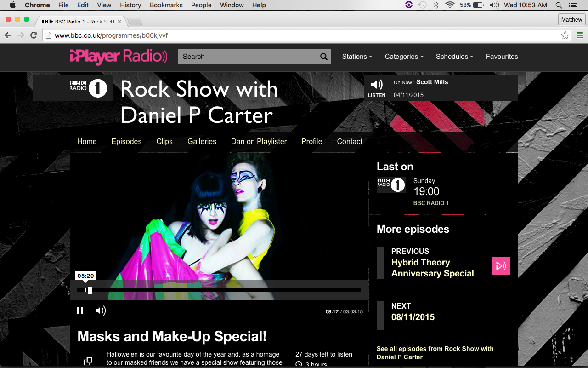
Task: Click the Rock Show with Daniel P Carter title
Action: point(199,102)
